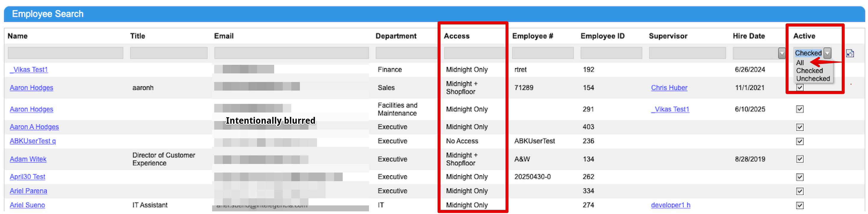Select Unchecked in the Active filter list
The width and height of the screenshot is (868, 214).
pos(813,79)
